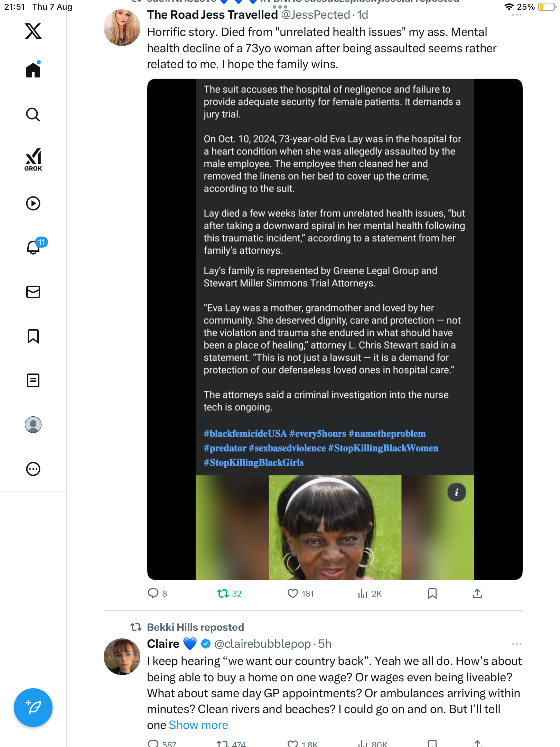The height and width of the screenshot is (747, 560).
Task: Compose a new post with floating button
Action: click(x=33, y=708)
